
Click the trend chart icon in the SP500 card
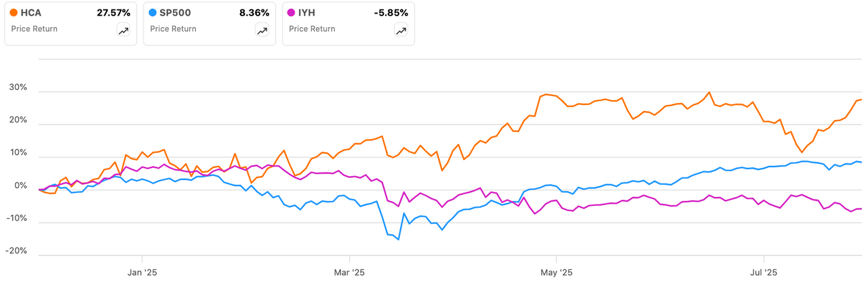[262, 30]
